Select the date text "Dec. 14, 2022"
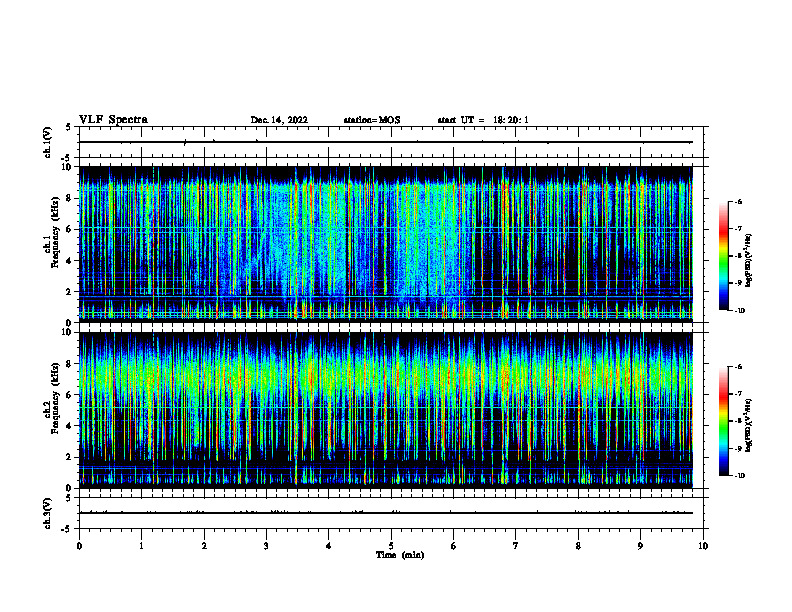The width and height of the screenshot is (792, 612). click(x=279, y=120)
